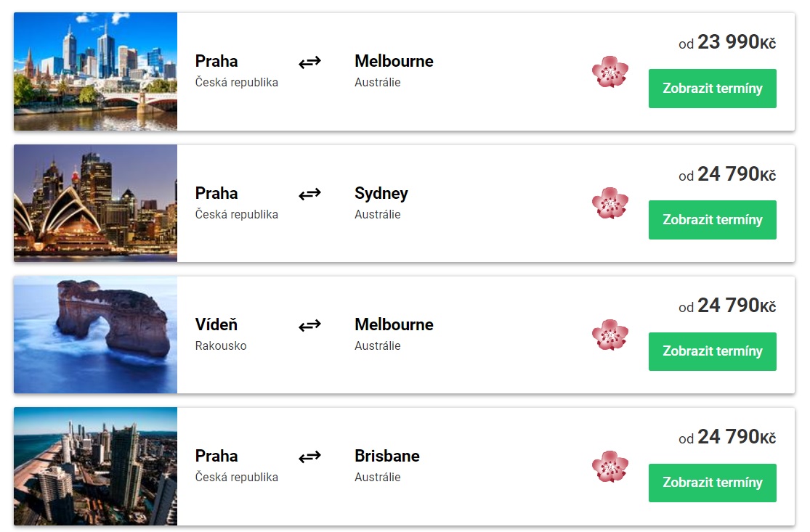Click round-trip arrows between Vídeň and Melbourne
This screenshot has height=532, width=810.
(x=309, y=326)
